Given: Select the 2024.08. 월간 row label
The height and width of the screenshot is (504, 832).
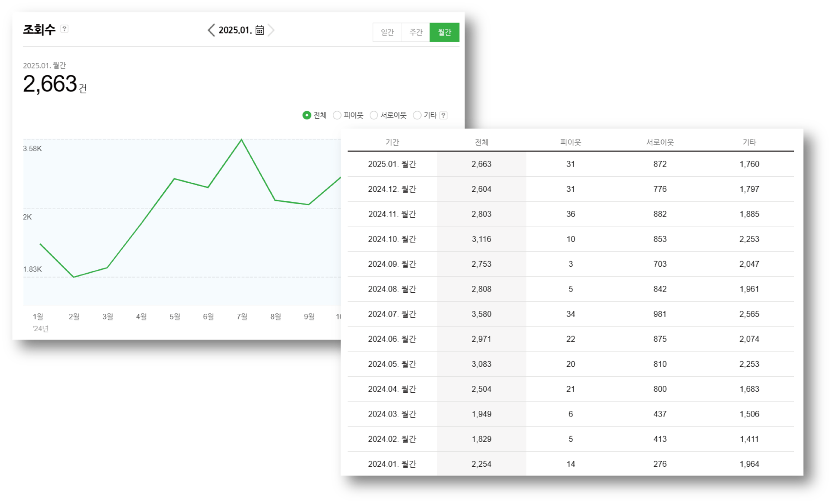Looking at the screenshot, I should tap(392, 289).
